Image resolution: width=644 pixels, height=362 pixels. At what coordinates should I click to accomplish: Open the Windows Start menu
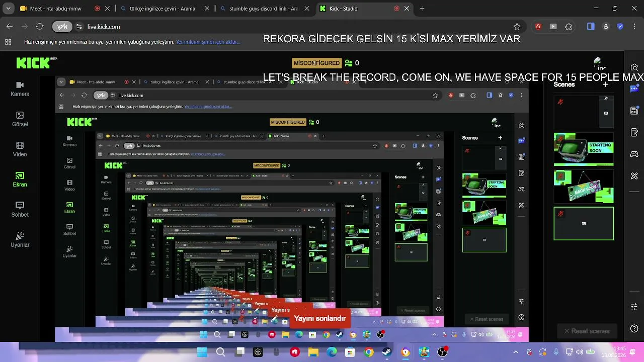pyautogui.click(x=202, y=352)
